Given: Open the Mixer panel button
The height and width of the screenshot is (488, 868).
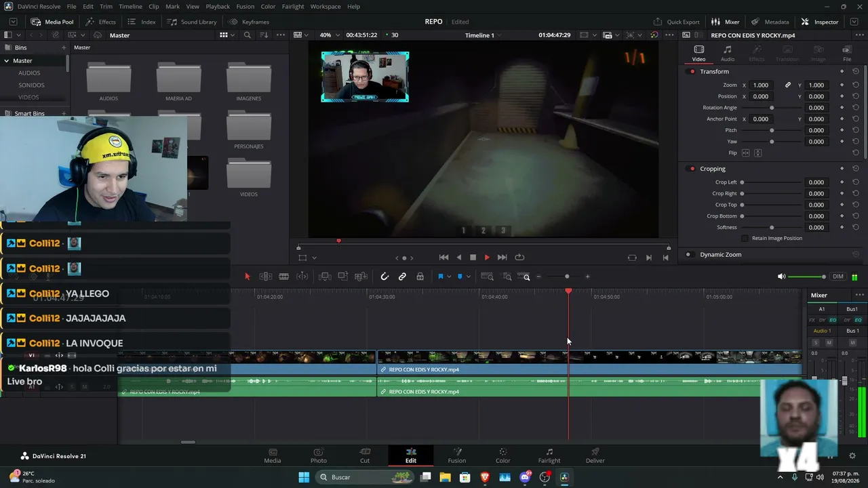Looking at the screenshot, I should pyautogui.click(x=726, y=22).
